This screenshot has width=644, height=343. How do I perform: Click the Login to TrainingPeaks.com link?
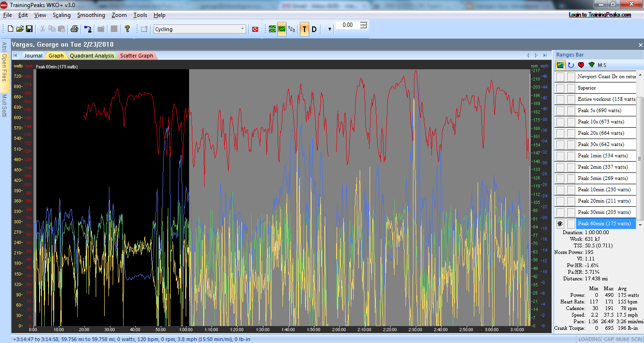click(600, 15)
